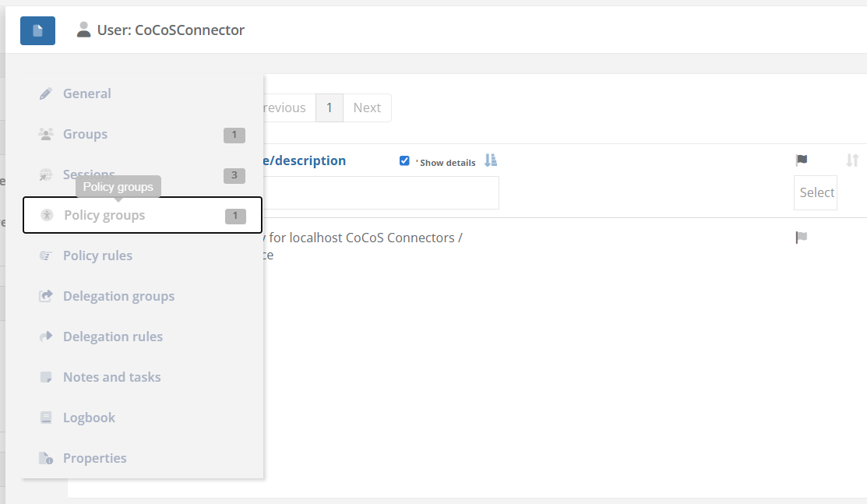This screenshot has height=504, width=867.
Task: Go to the Next page
Action: 367,107
